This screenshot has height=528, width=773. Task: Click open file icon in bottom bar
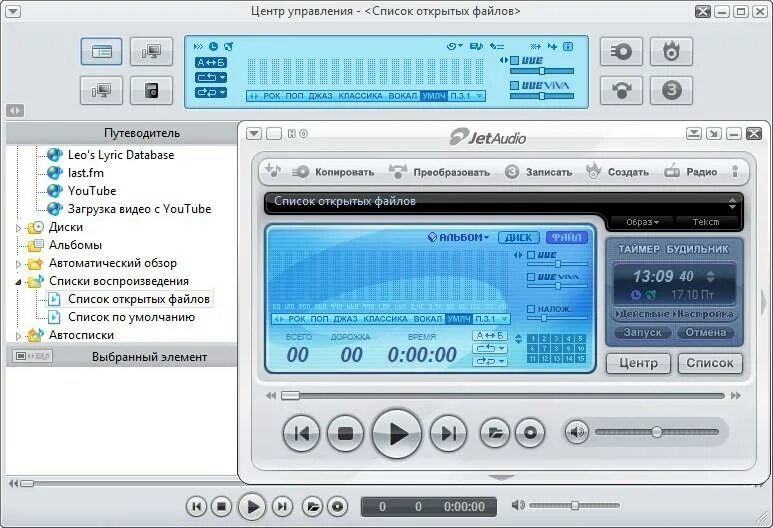pyautogui.click(x=312, y=506)
